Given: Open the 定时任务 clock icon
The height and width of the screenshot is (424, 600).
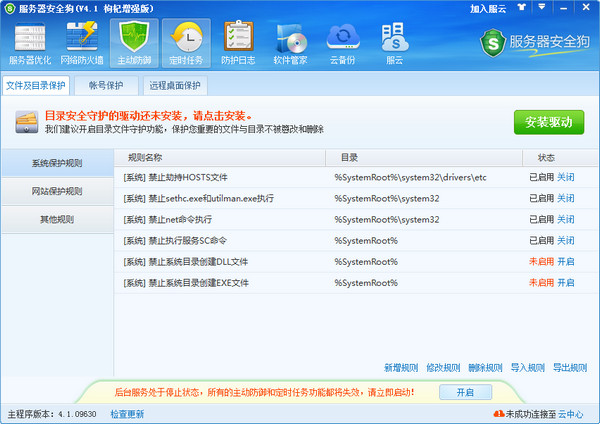Looking at the screenshot, I should [x=186, y=43].
